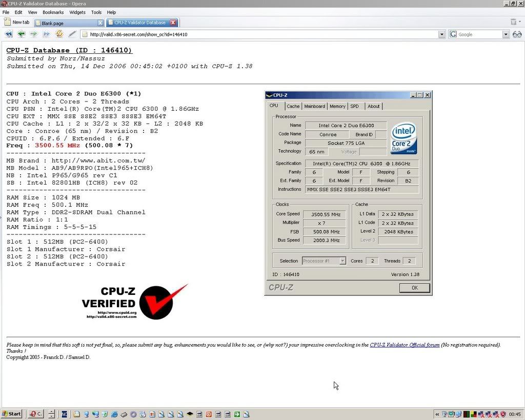Expand the Processor #1 selection dropdown
Viewport: 525px width, 420px height.
click(x=342, y=261)
